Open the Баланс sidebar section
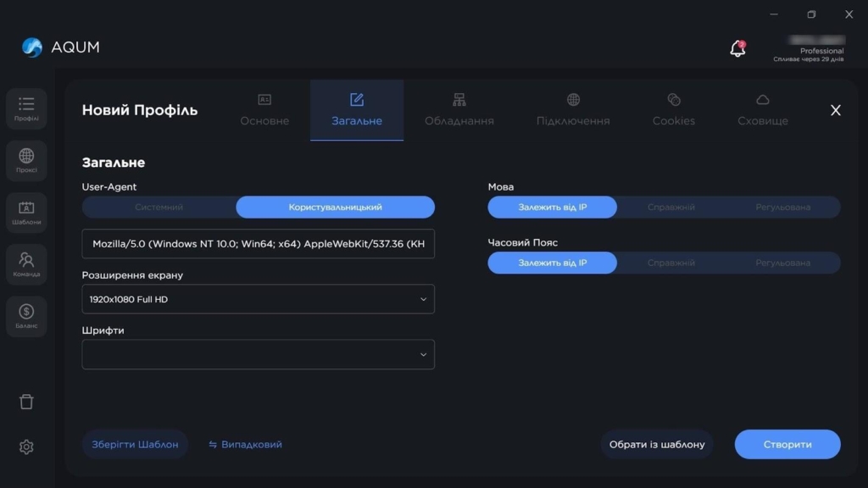Viewport: 868px width, 488px height. tap(26, 316)
